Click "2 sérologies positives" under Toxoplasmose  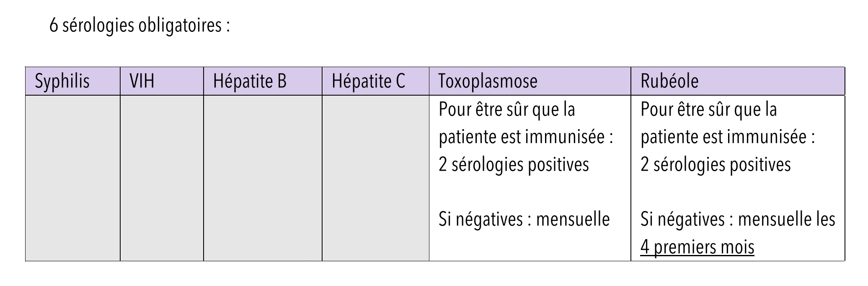[x=514, y=165]
